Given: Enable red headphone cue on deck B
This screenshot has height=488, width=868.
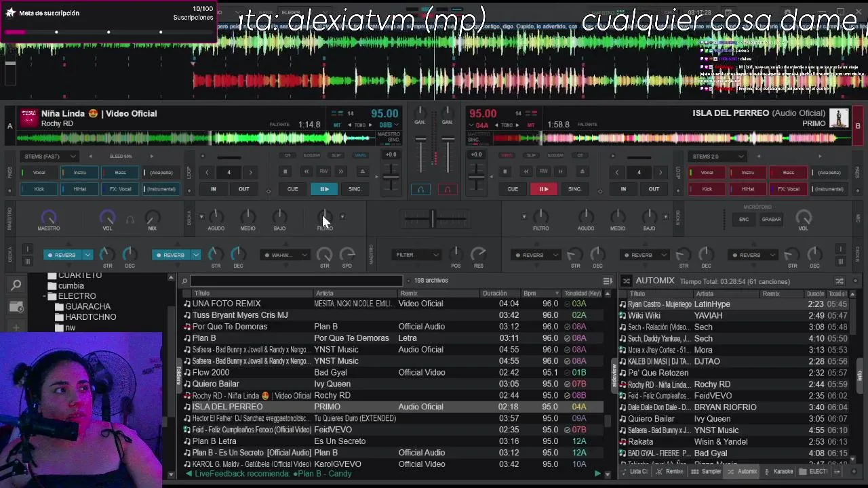Looking at the screenshot, I should click(x=447, y=190).
